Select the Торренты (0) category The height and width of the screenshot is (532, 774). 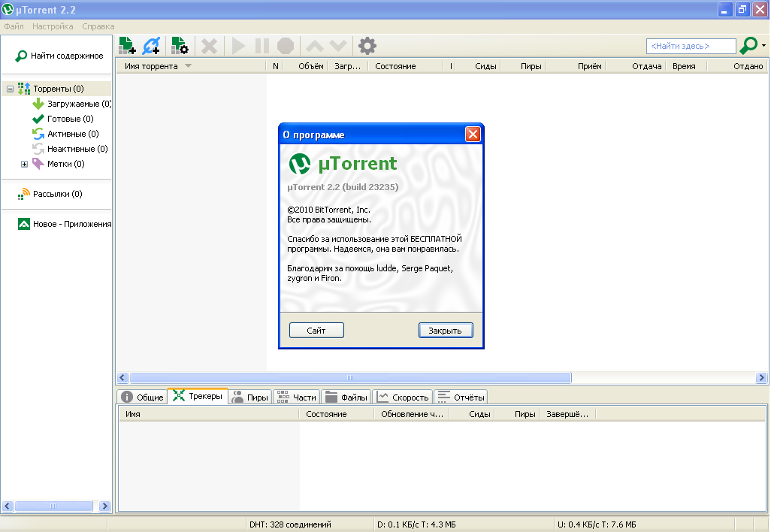click(x=59, y=89)
